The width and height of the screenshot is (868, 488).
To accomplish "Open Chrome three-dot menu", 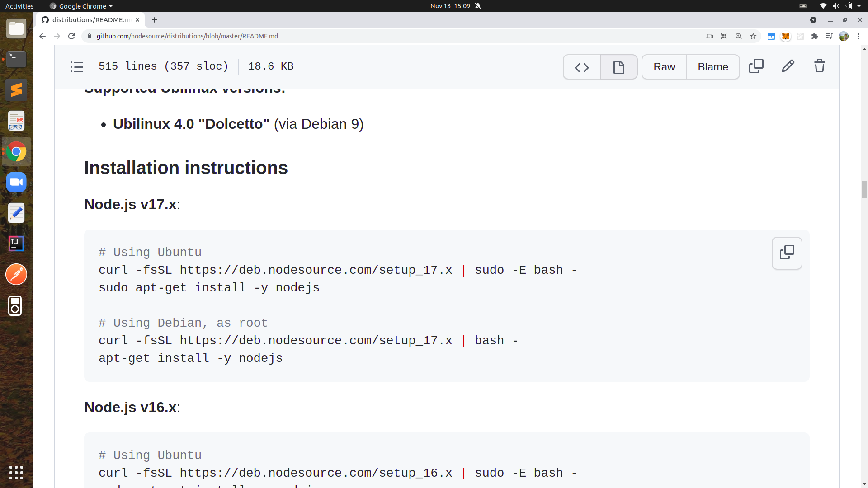I will [x=858, y=36].
